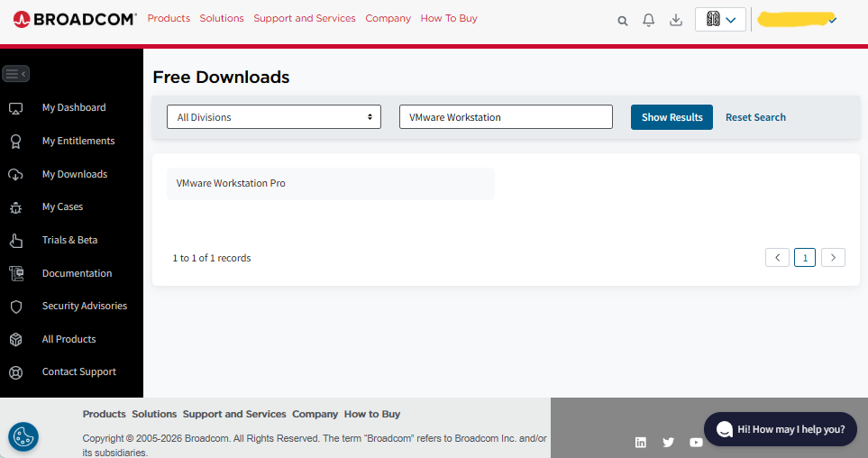Open My Dashboard in sidebar
This screenshot has width=868, height=458.
click(74, 107)
